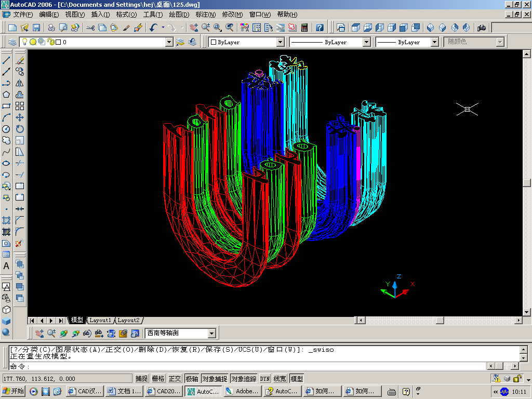Open the 编辑(E) menu
532x399 pixels.
49,15
